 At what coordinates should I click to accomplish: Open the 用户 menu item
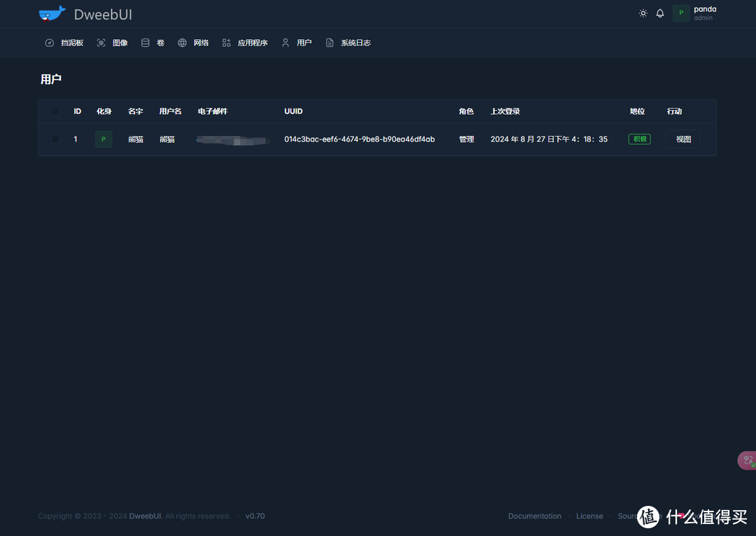[303, 43]
